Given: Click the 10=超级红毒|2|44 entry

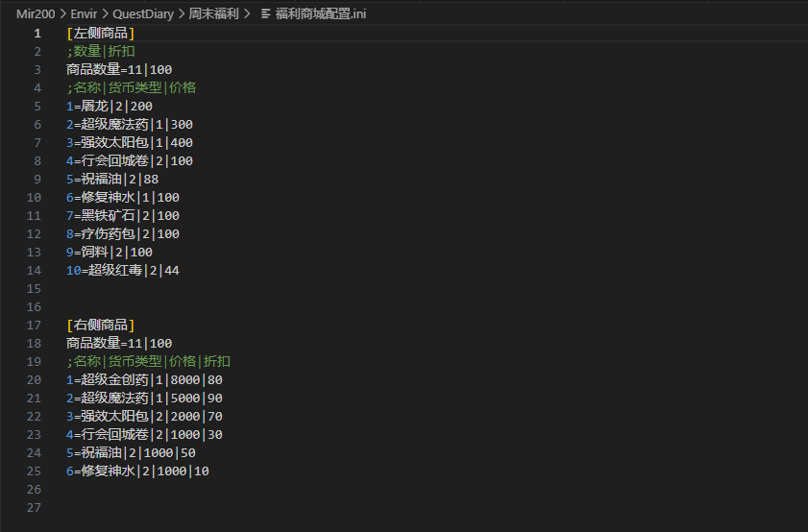Looking at the screenshot, I should pos(122,271).
